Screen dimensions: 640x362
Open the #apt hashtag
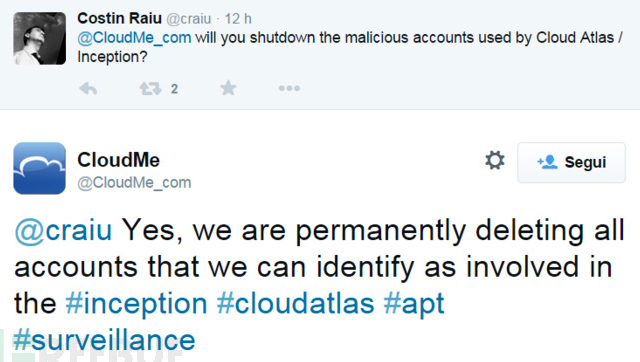pyautogui.click(x=414, y=304)
